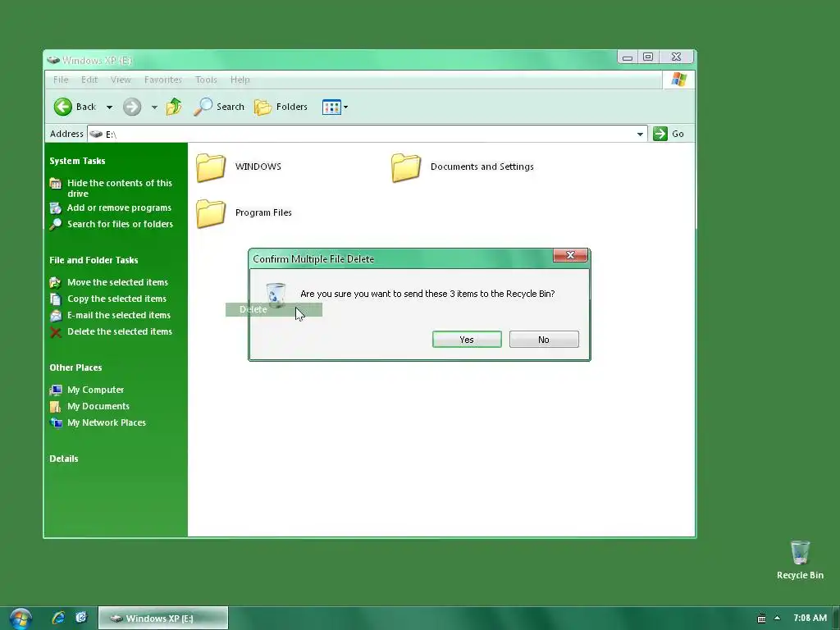Open the File menu
This screenshot has height=630, width=840.
coord(61,80)
